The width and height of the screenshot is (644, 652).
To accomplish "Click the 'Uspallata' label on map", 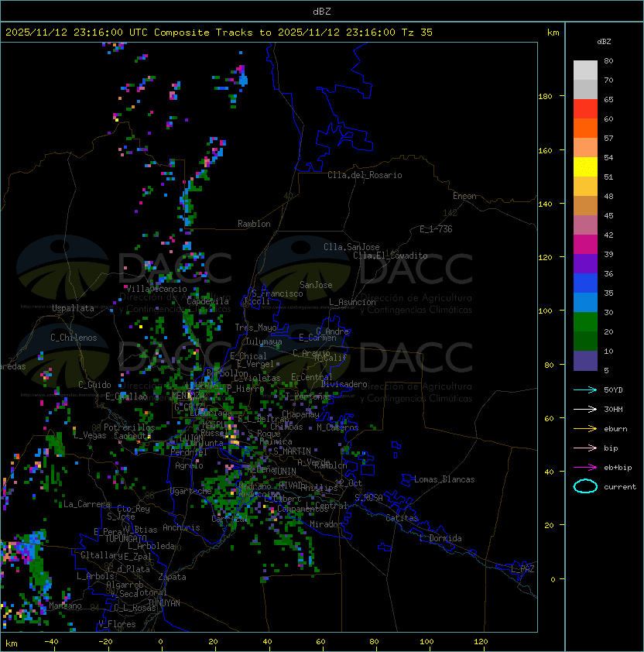I will click(x=73, y=308).
